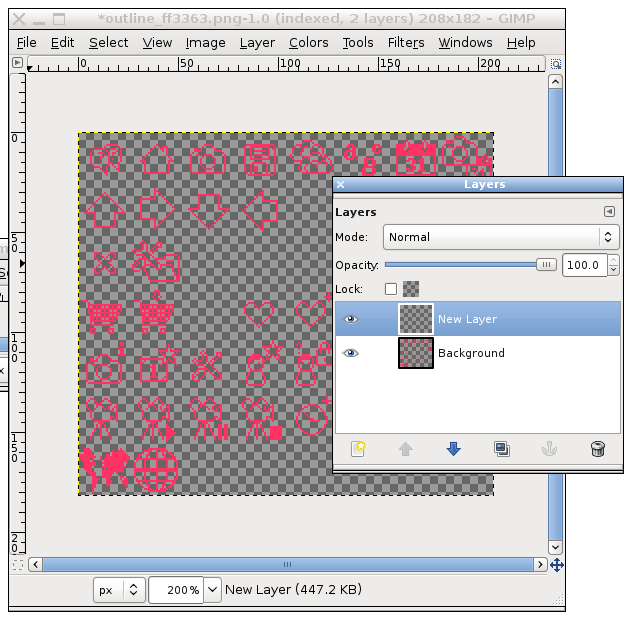The height and width of the screenshot is (620, 632).
Task: Click the Layers dialog title bar
Action: click(x=478, y=184)
